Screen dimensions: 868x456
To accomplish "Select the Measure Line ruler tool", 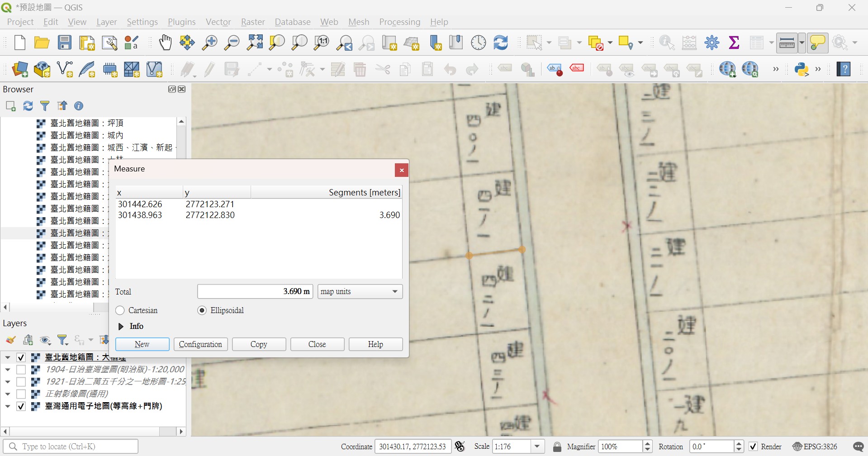I will coord(787,43).
